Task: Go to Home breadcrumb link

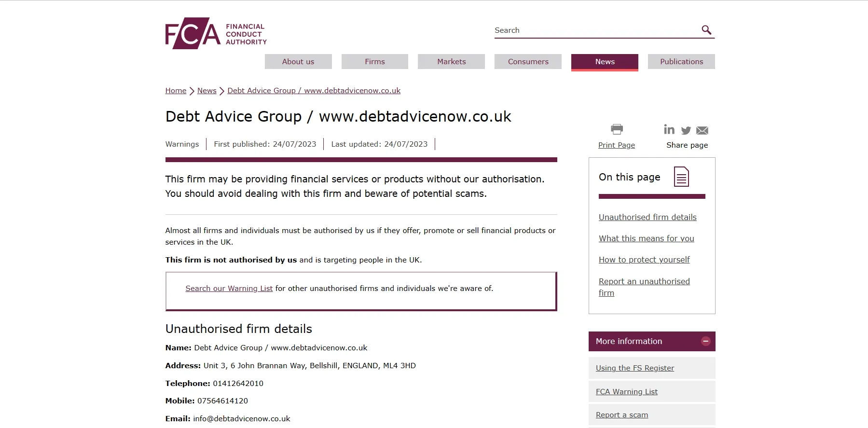Action: pos(176,91)
